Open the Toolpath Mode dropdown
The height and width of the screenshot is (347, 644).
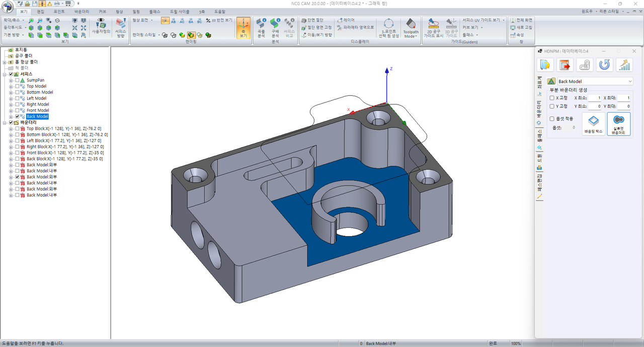click(411, 28)
